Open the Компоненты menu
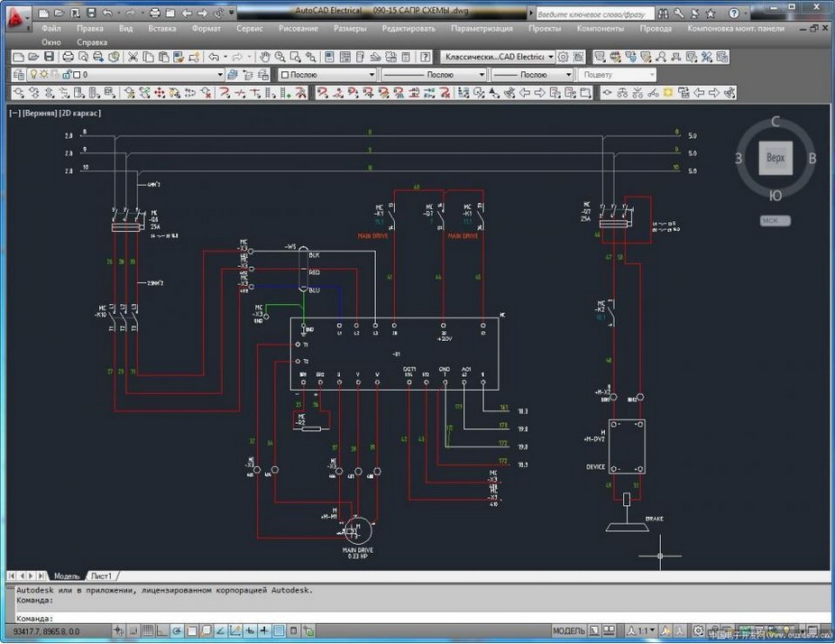This screenshot has width=835, height=644. pyautogui.click(x=600, y=28)
